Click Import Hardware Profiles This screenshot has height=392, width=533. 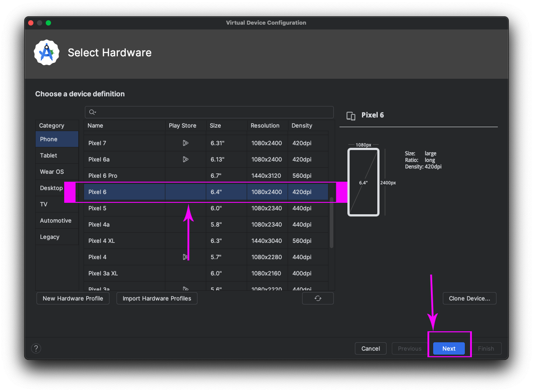click(157, 298)
